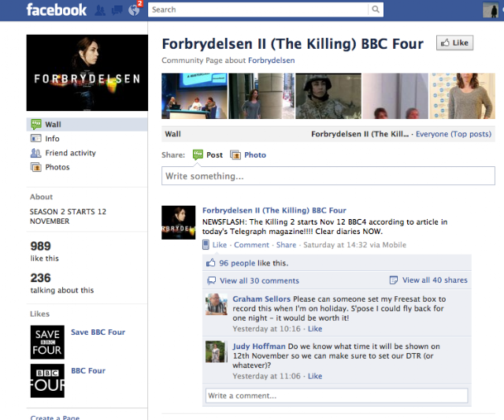The image size is (504, 420).
Task: Open Saturday at 14:32 timestamp
Action: 335,245
